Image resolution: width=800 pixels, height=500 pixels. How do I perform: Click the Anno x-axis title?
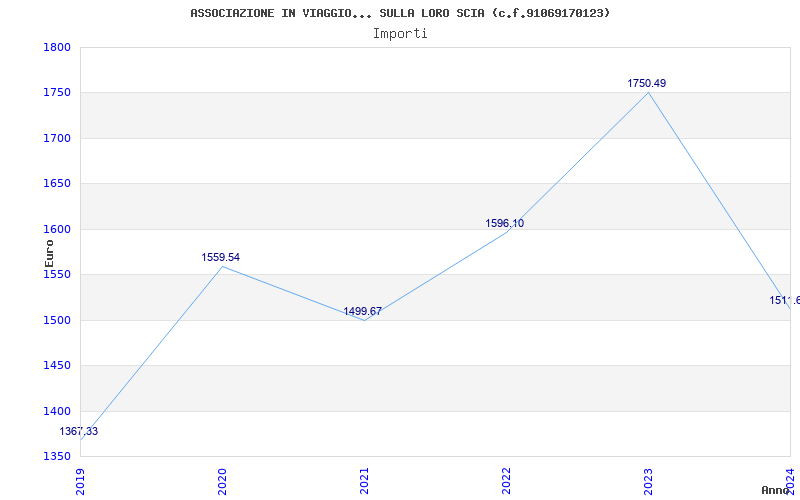[774, 490]
